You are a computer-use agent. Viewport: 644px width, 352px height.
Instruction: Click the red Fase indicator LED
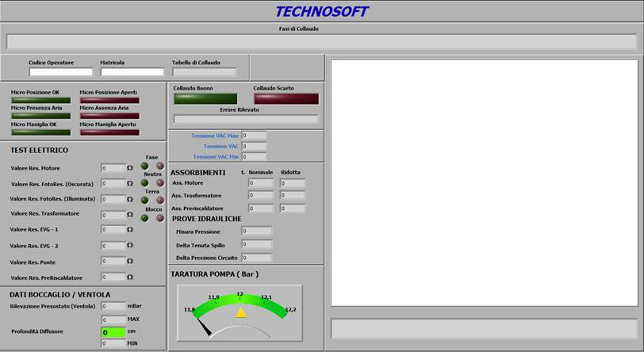pyautogui.click(x=159, y=166)
